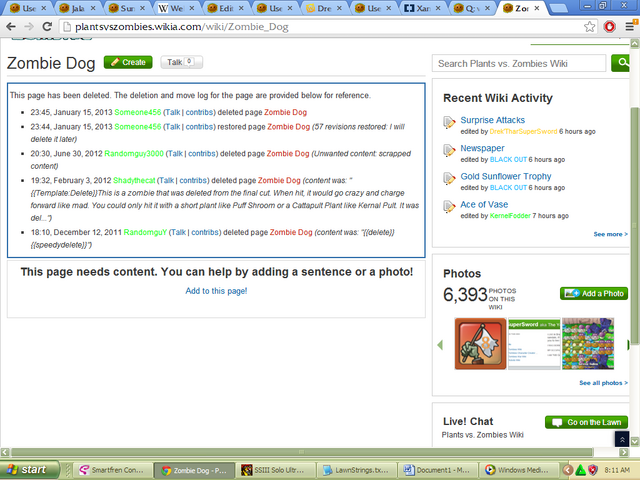The width and height of the screenshot is (640, 480).
Task: Open the Gold Sunflower Trophy link
Action: point(506,176)
